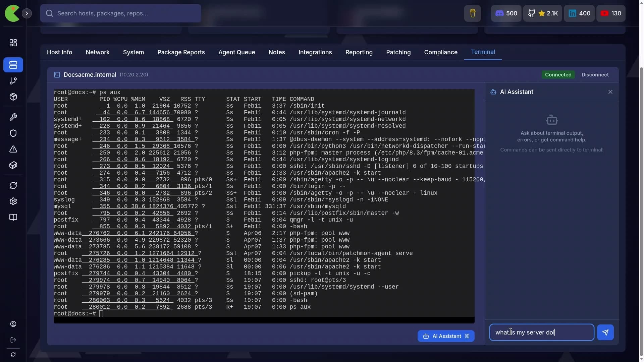This screenshot has height=362, width=644.
Task: Switch to the Integrations tab
Action: 315,52
